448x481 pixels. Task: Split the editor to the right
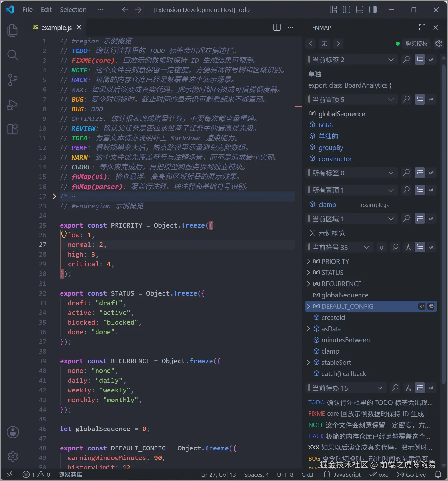point(277,27)
